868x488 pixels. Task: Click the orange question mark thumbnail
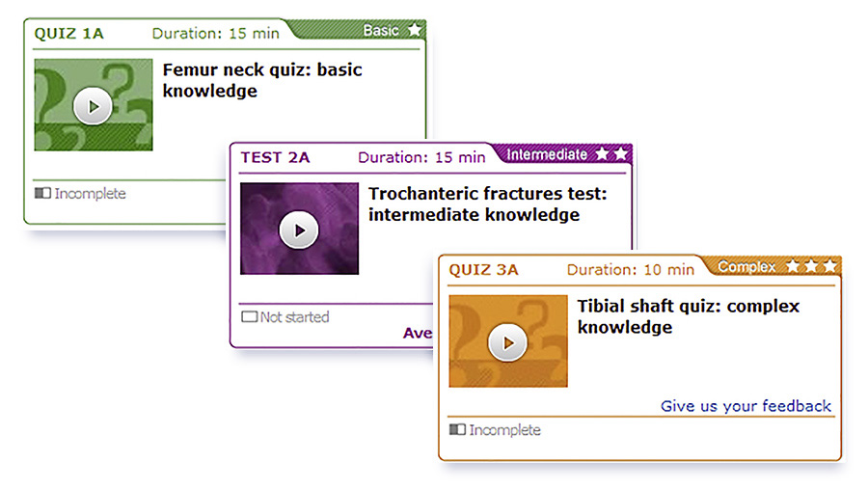click(508, 340)
